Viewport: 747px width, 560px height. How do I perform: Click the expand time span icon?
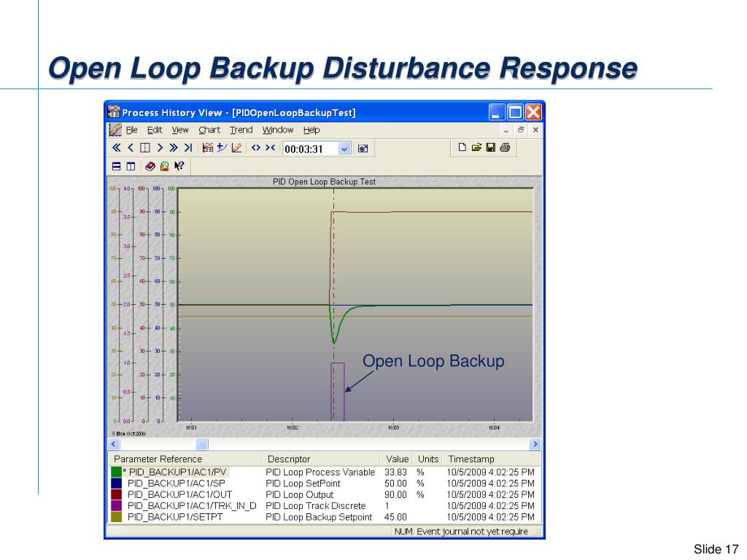[256, 148]
